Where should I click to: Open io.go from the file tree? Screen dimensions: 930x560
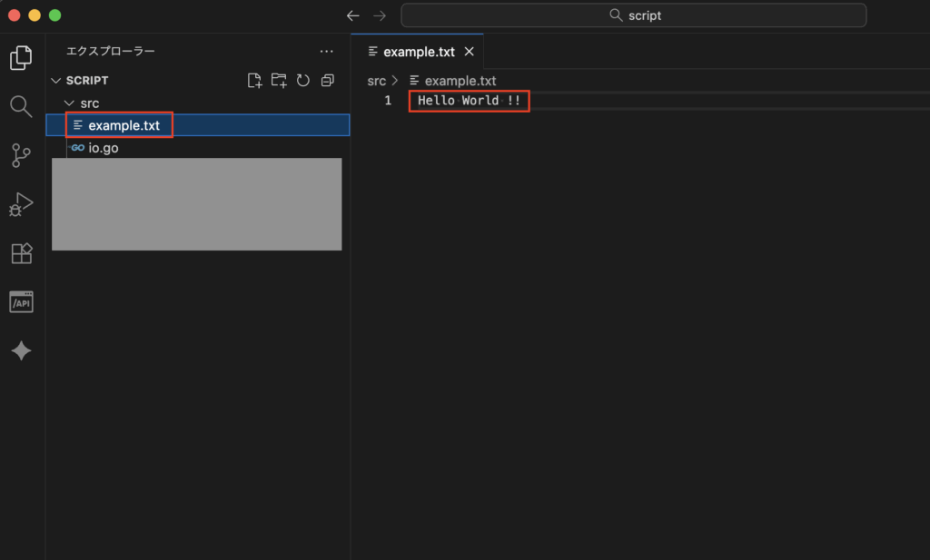[x=104, y=148]
